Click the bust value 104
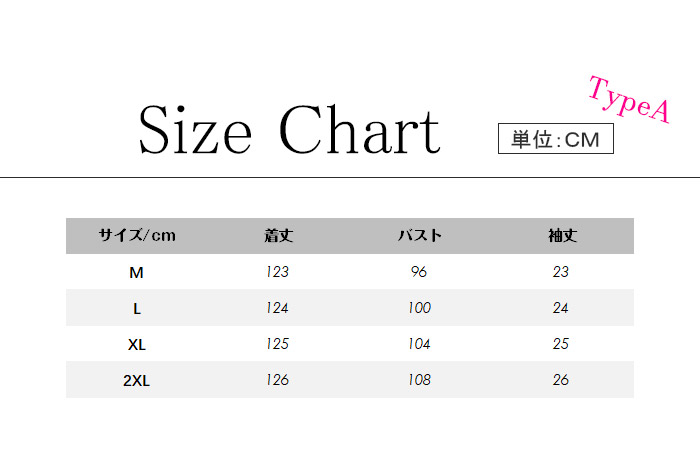The height and width of the screenshot is (475, 700). 420,344
